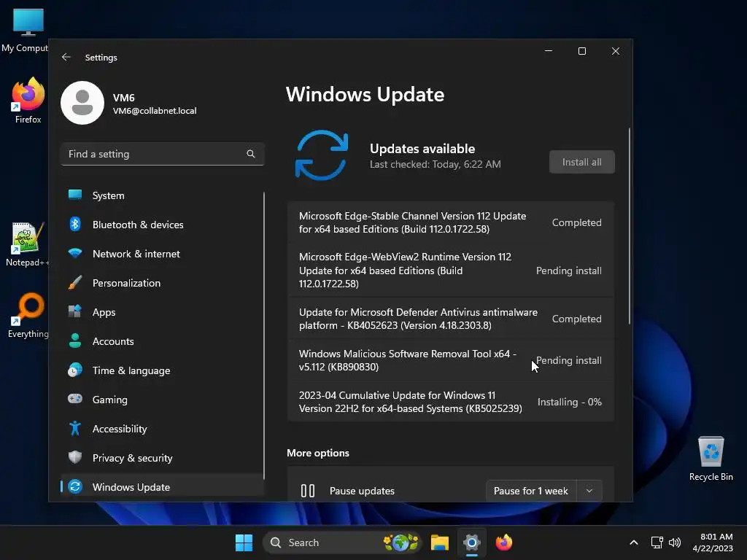Viewport: 747px width, 560px height.
Task: Click the More options heading
Action: [318, 453]
